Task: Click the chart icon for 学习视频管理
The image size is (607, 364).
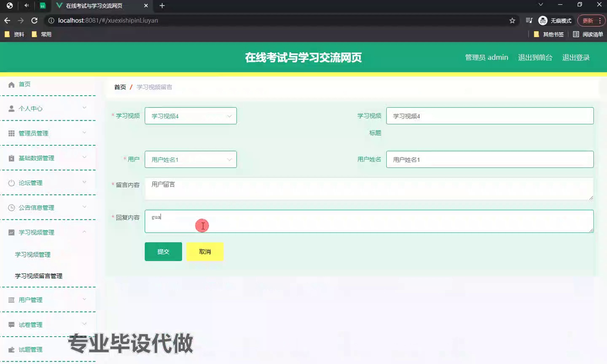Action: pos(11,233)
